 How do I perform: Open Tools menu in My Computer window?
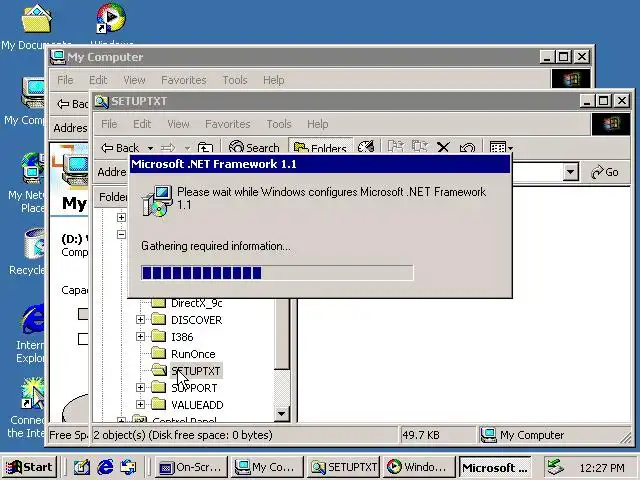tap(235, 80)
